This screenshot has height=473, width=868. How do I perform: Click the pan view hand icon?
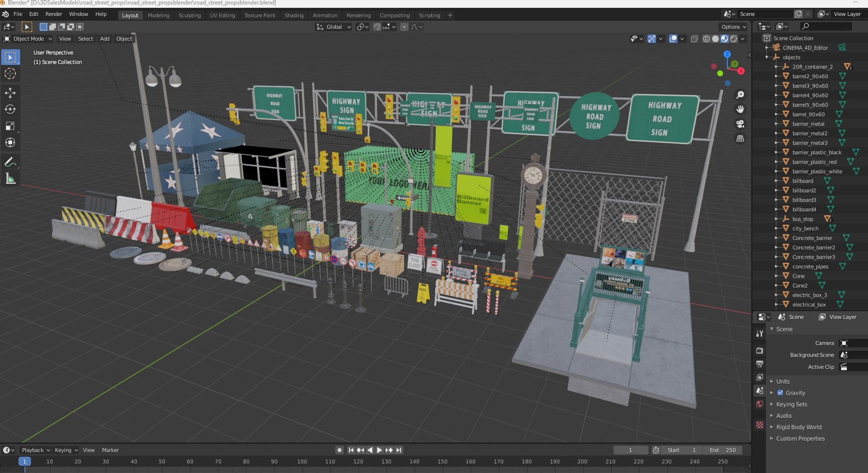pyautogui.click(x=740, y=109)
